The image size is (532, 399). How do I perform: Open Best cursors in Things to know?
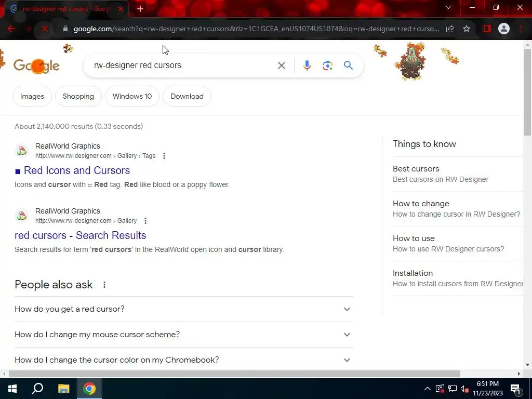(458, 174)
